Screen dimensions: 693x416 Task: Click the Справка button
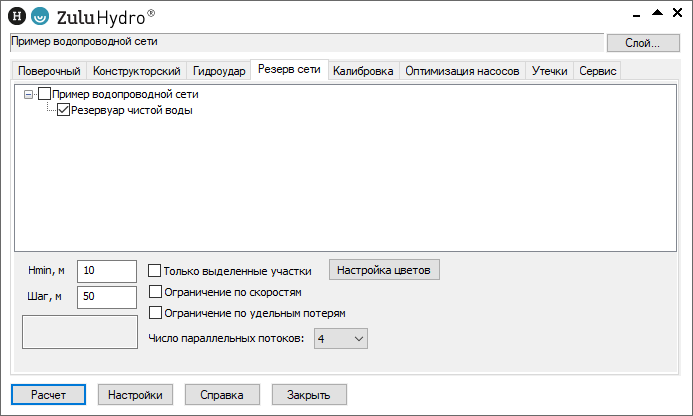pos(222,394)
